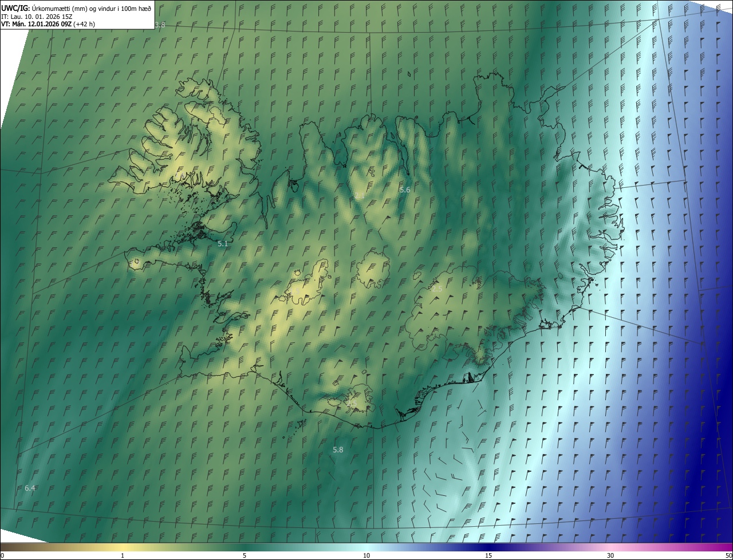
Task: Click the color scale tick labeled 10
Action: [x=366, y=555]
